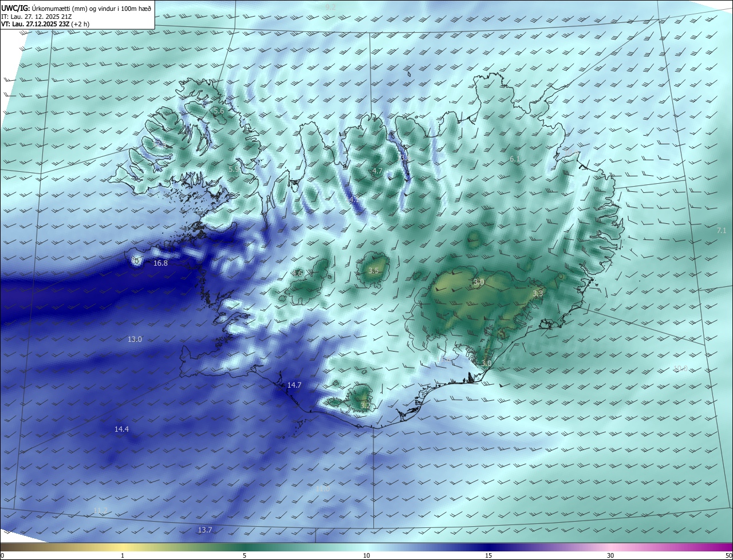The width and height of the screenshot is (733, 560).
Task: Click the 6.1 value in northeast Iceland
Action: [515, 159]
